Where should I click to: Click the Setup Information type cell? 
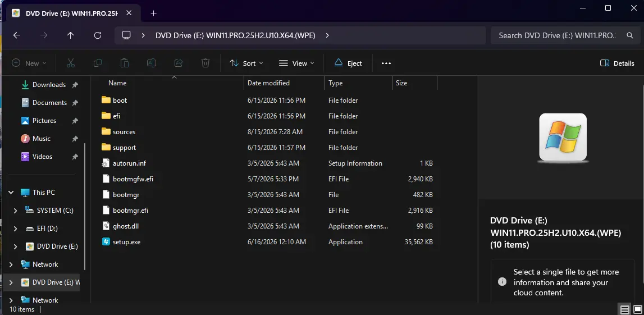[355, 163]
